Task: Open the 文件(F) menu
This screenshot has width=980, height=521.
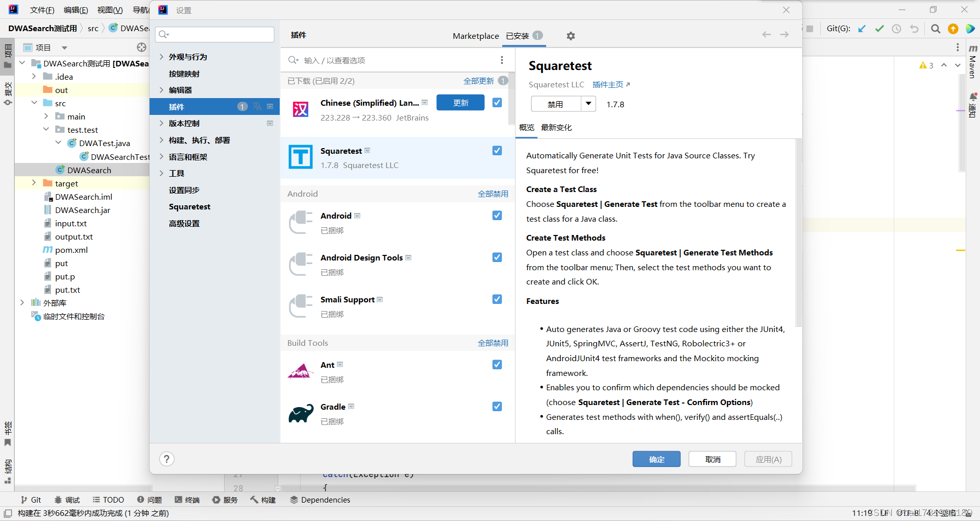Action: pos(42,10)
